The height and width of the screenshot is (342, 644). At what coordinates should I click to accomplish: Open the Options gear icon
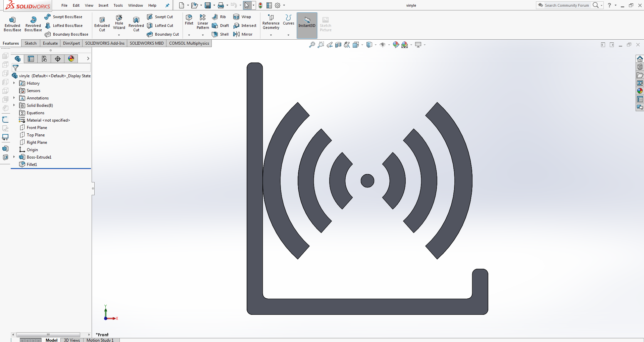(278, 5)
